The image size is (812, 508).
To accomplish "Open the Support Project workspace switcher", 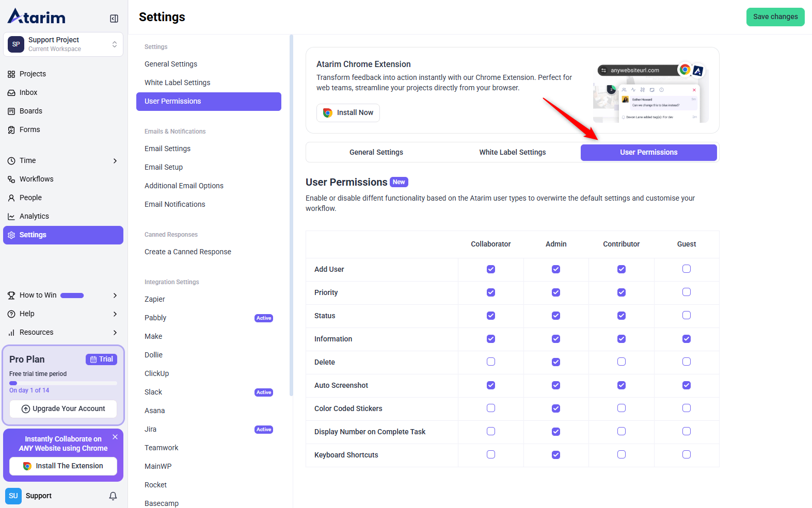I will (x=63, y=44).
